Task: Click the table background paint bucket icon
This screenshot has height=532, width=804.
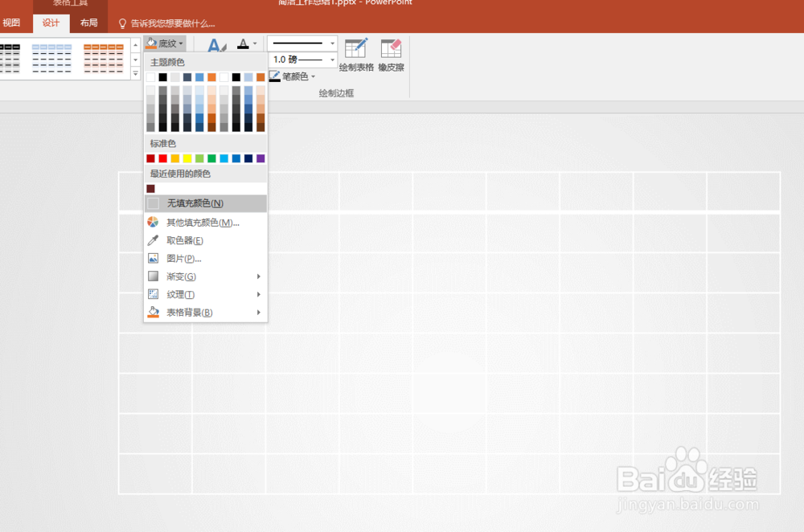Action: (153, 312)
